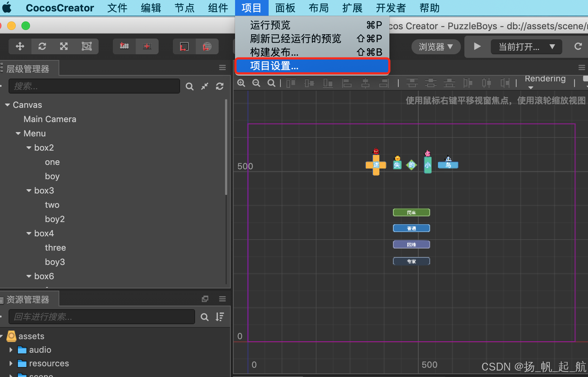Open the 当前打开 scene dropdown
Viewport: 588px width, 377px height.
point(527,47)
